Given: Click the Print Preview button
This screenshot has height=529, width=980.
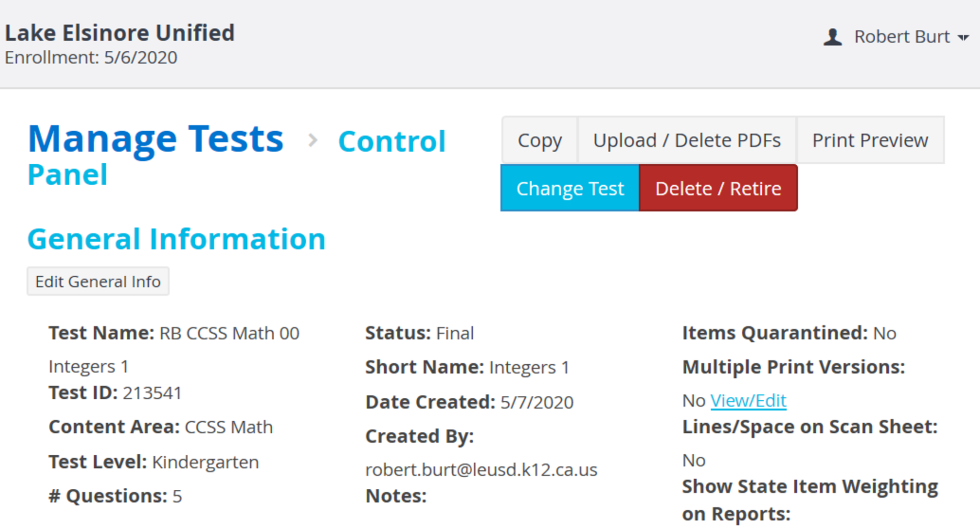Looking at the screenshot, I should click(870, 140).
